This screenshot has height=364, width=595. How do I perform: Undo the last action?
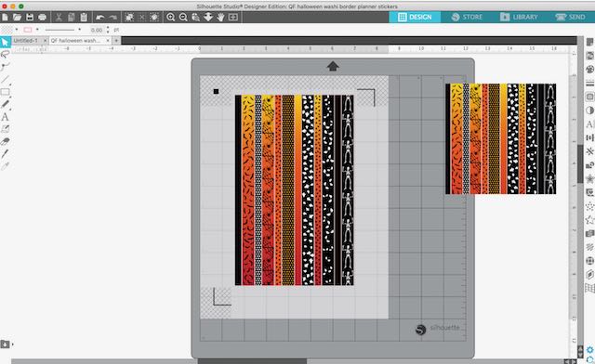coord(100,17)
